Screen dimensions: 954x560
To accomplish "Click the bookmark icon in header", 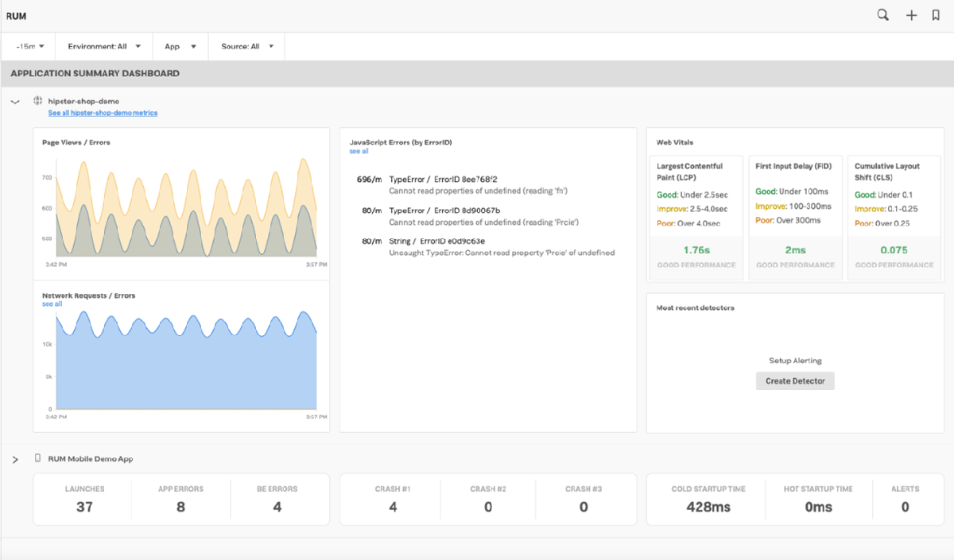I will 936,15.
